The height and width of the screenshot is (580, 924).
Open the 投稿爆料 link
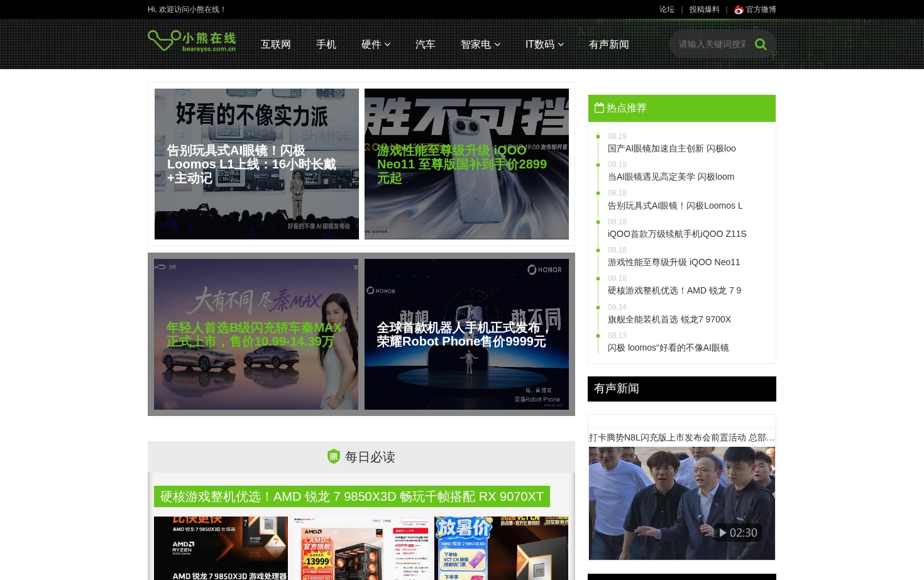(x=704, y=9)
